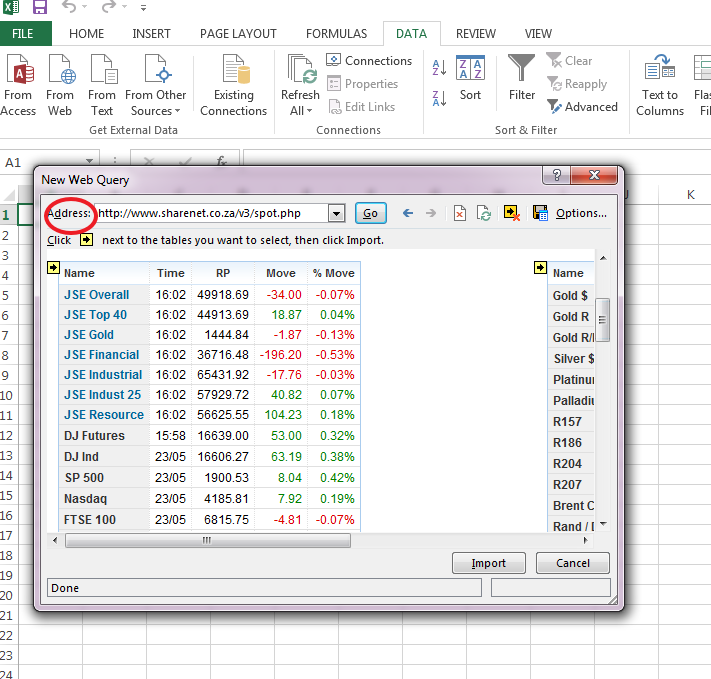Open the Customize Quick Access Toolbar dropdown
Image resolution: width=711 pixels, height=679 pixels.
143,8
